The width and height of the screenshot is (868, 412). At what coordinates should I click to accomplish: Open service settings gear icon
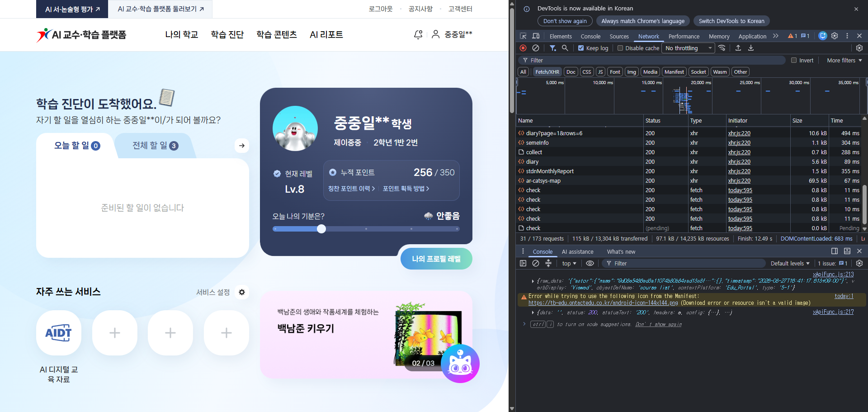pyautogui.click(x=242, y=292)
